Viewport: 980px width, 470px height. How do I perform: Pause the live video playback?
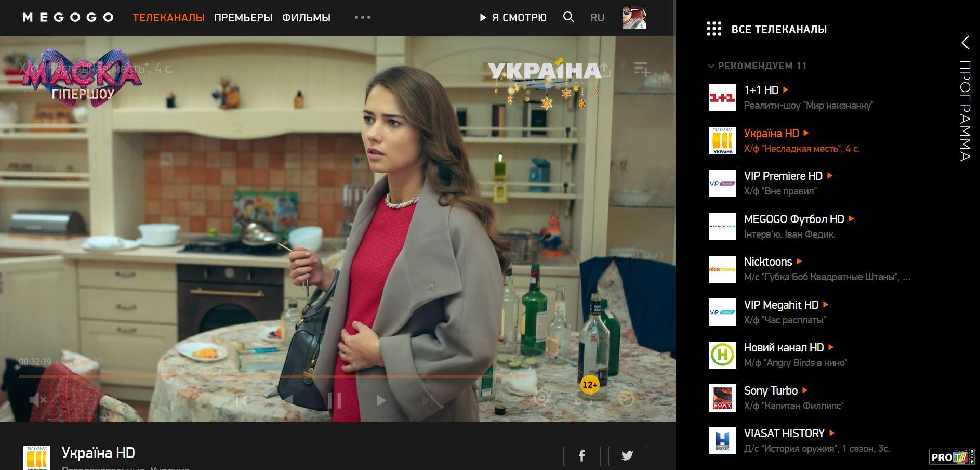(335, 400)
